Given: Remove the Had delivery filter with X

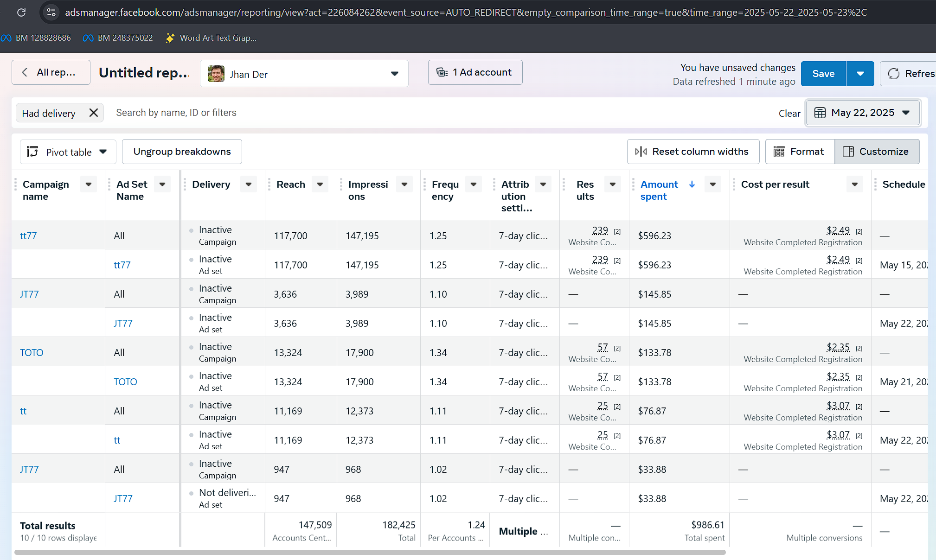Looking at the screenshot, I should (93, 113).
